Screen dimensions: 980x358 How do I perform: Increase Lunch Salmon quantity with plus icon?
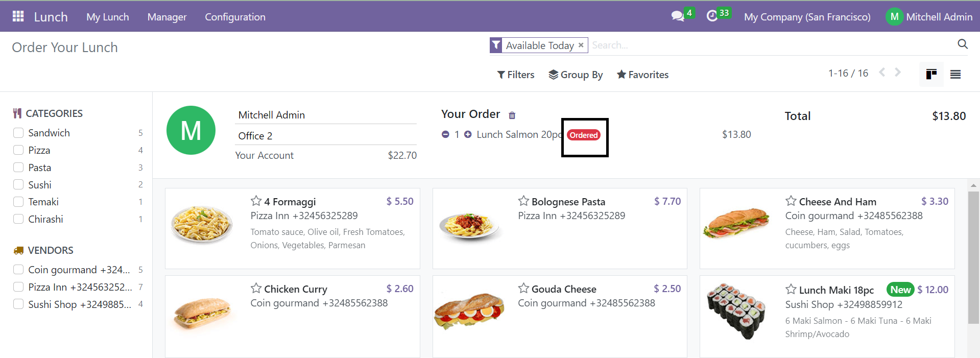468,134
